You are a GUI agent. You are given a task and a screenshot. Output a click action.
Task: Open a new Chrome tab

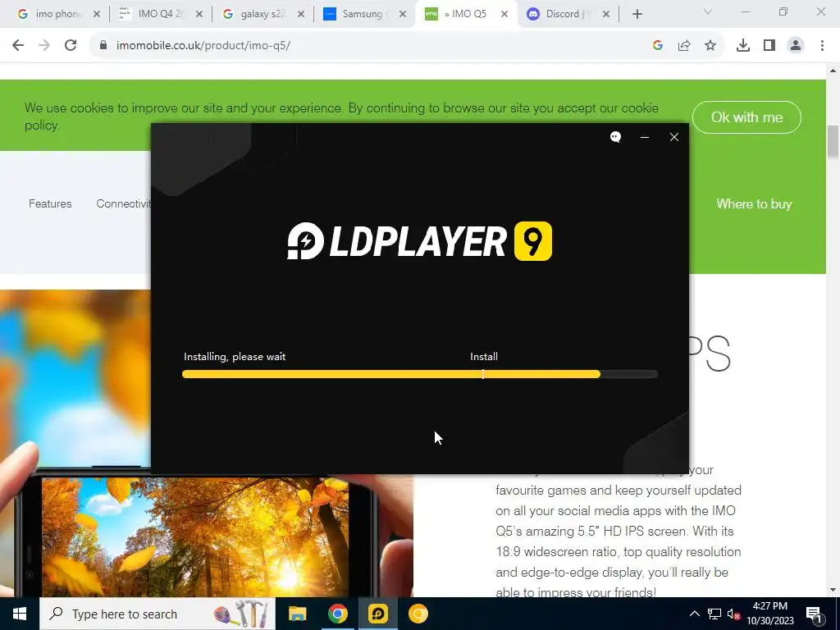coord(637,14)
